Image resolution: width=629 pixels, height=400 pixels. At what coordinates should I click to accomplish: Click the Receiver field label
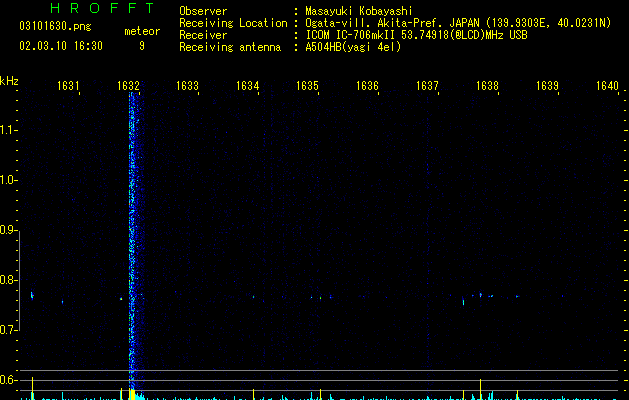[x=203, y=35]
